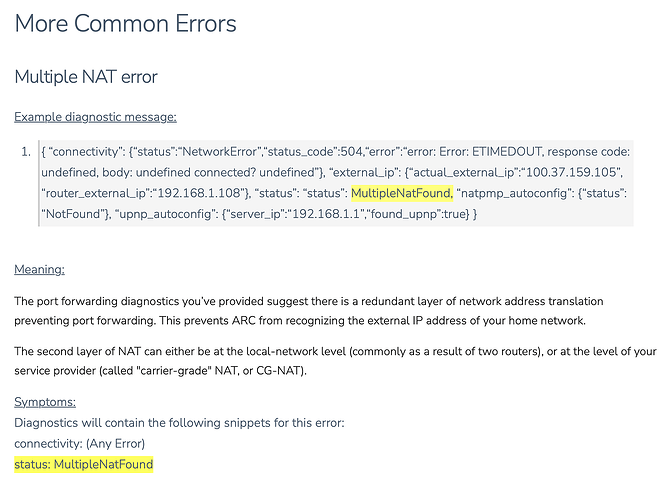This screenshot has width=664, height=500.
Task: Click the Meaning underlined label
Action: (x=39, y=269)
